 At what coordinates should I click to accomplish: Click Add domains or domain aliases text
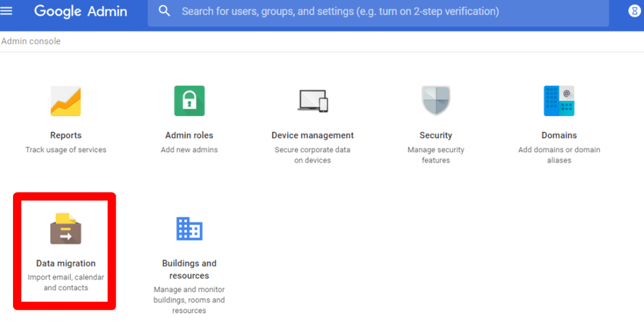559,155
